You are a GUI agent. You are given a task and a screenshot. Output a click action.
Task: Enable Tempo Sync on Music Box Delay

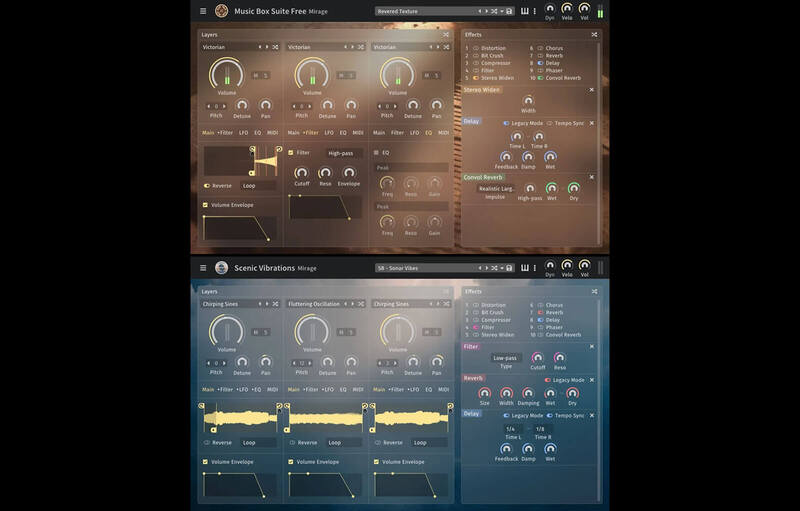[x=549, y=123]
